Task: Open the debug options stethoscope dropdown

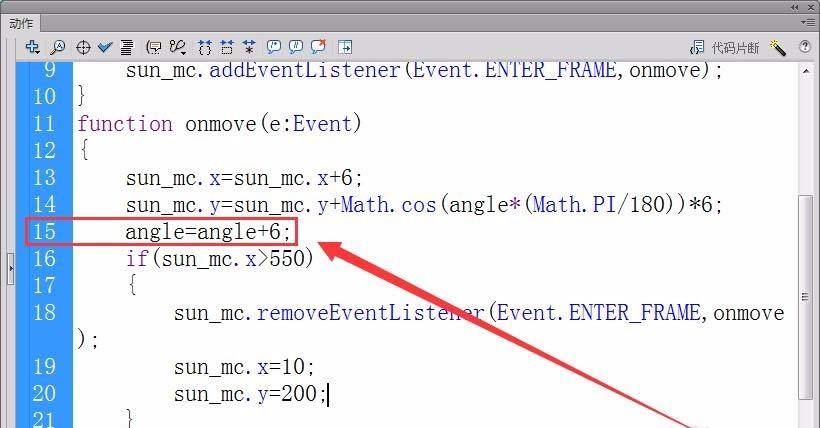Action: coord(178,48)
